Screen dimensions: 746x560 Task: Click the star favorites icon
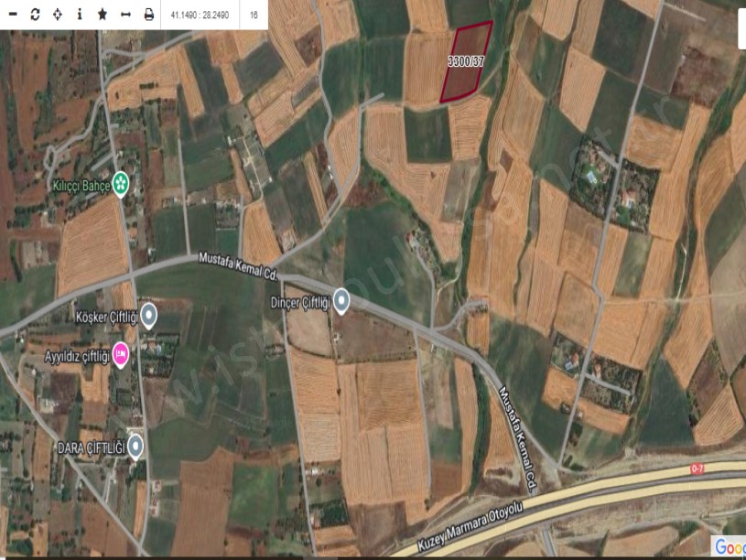(103, 15)
